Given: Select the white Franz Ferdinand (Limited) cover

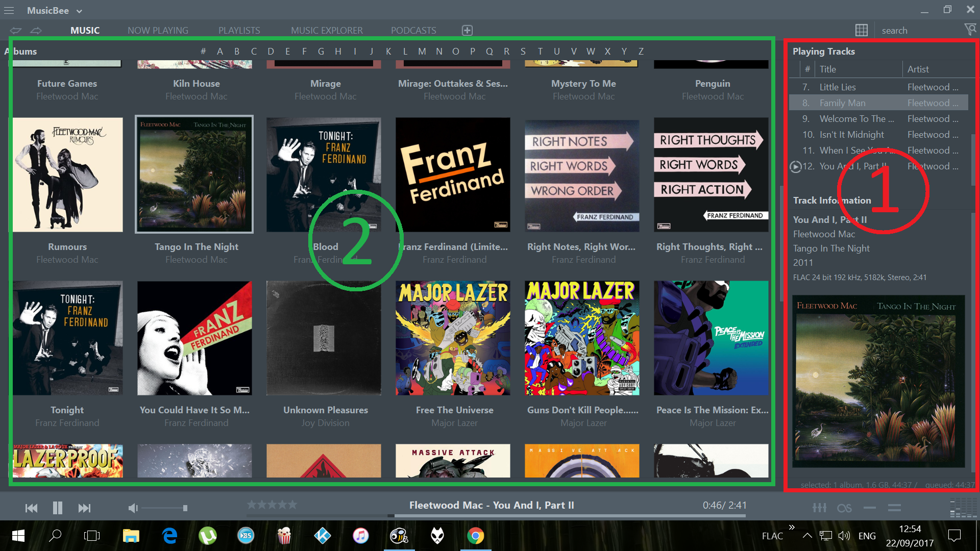Looking at the screenshot, I should pyautogui.click(x=453, y=175).
